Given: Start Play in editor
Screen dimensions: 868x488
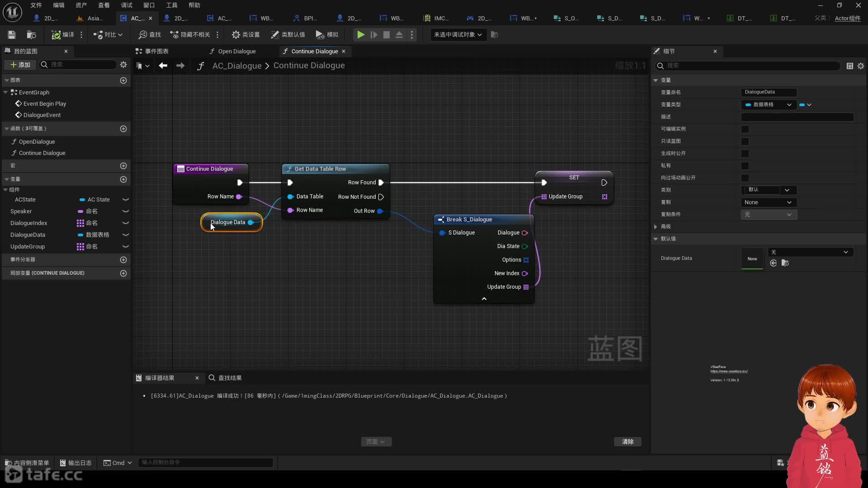Looking at the screenshot, I should pos(361,35).
